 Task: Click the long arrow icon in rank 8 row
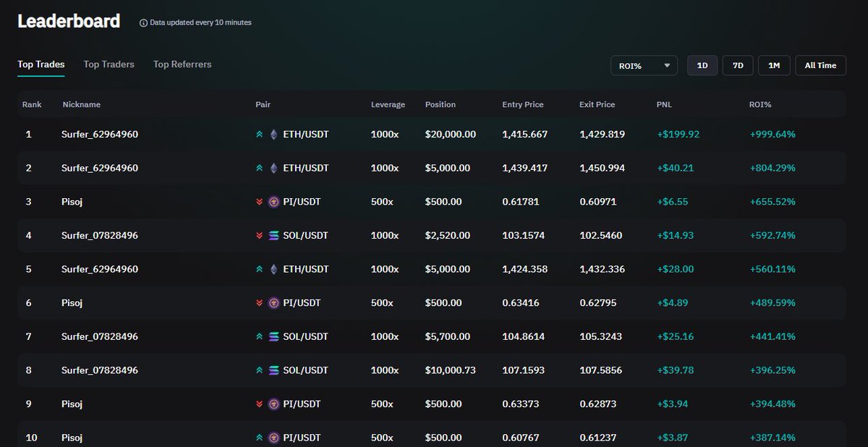coord(260,370)
